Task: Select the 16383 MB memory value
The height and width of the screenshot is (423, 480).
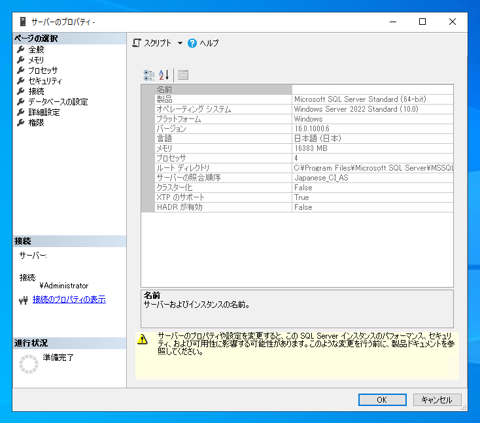Action: click(311, 148)
